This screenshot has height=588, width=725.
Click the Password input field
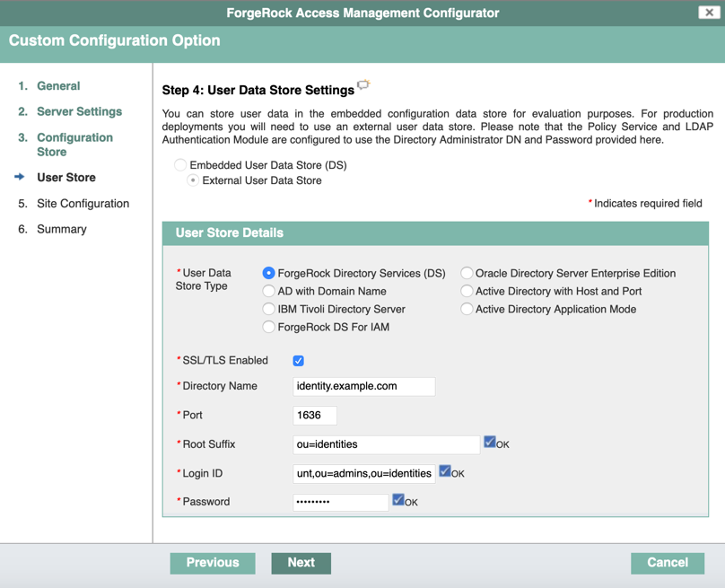[x=341, y=503]
